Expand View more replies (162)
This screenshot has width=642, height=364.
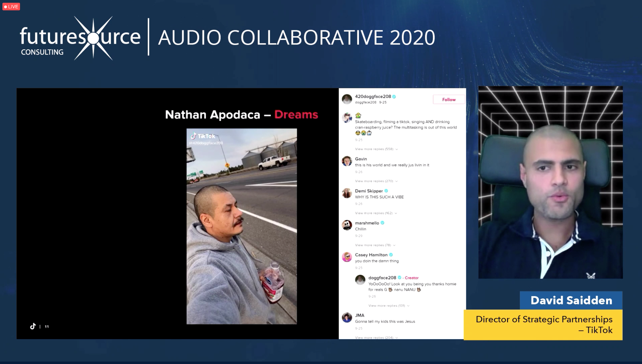tap(376, 213)
